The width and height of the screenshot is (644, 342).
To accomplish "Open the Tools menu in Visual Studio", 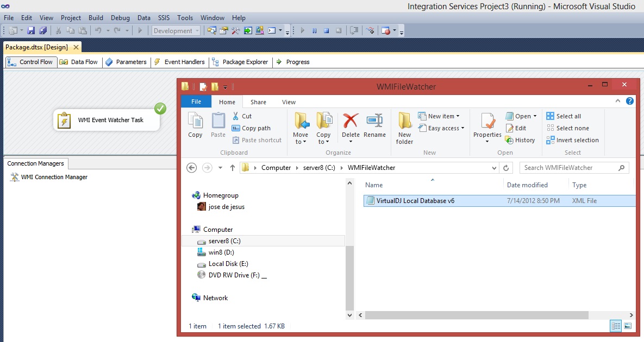I will coord(185,17).
